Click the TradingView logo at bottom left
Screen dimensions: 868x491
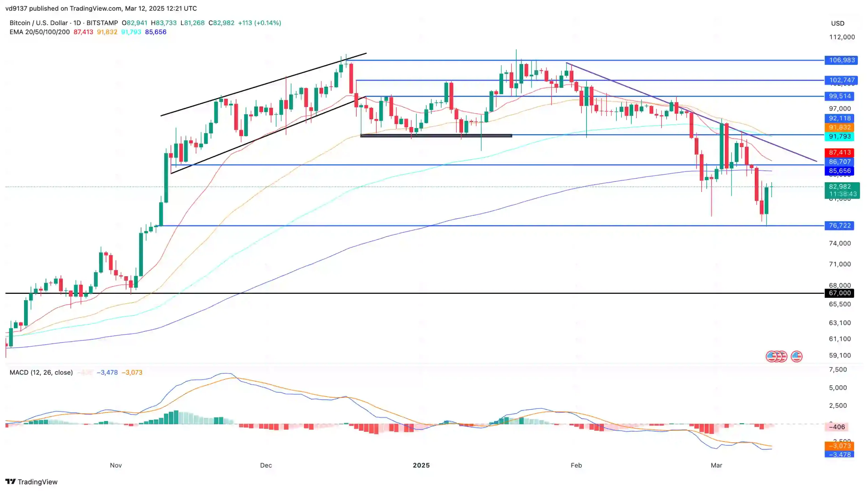pyautogui.click(x=32, y=482)
